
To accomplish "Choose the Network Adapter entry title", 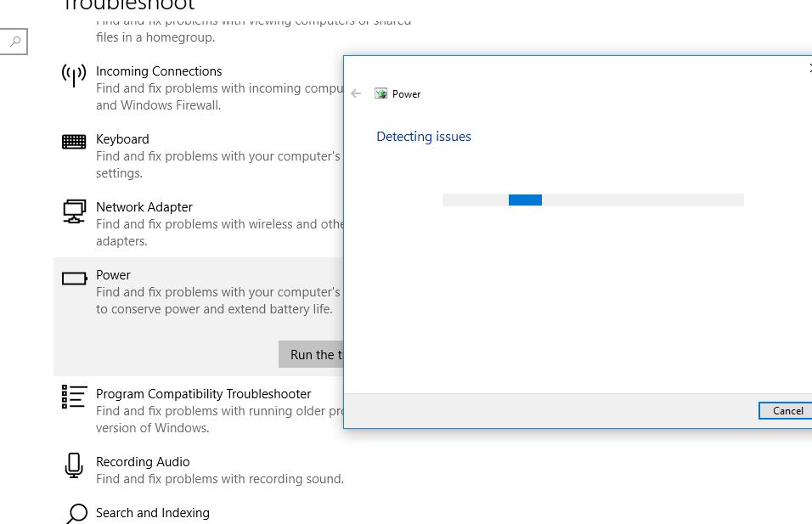I will [144, 207].
